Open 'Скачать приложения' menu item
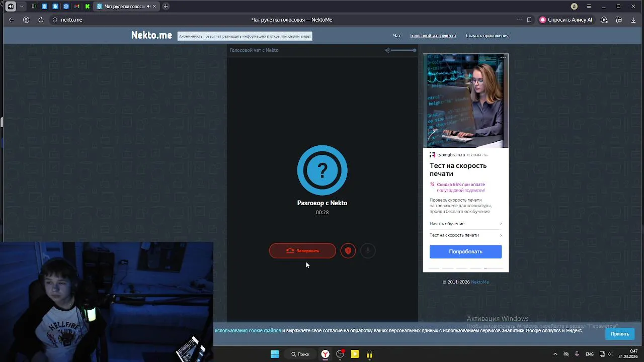The height and width of the screenshot is (362, 644). (x=487, y=36)
